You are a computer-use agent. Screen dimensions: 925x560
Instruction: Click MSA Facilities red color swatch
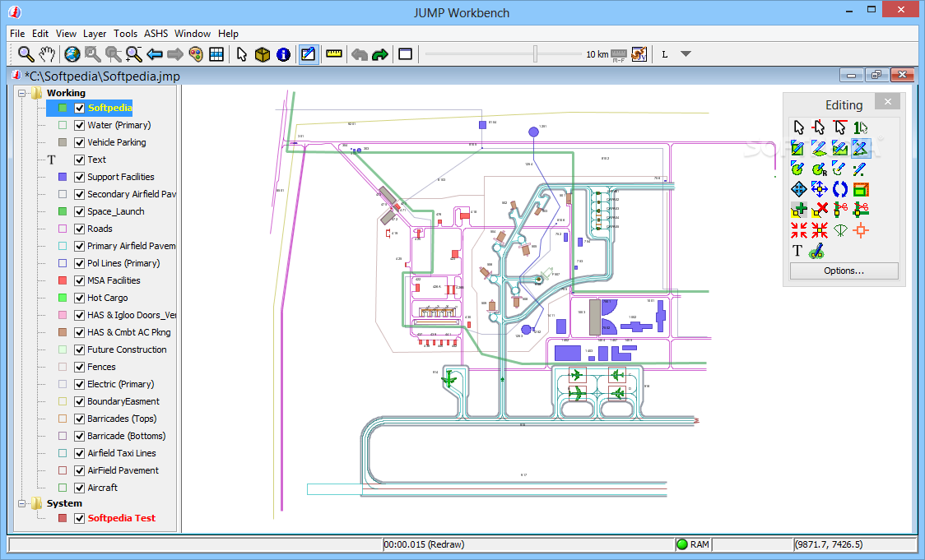[x=63, y=280]
